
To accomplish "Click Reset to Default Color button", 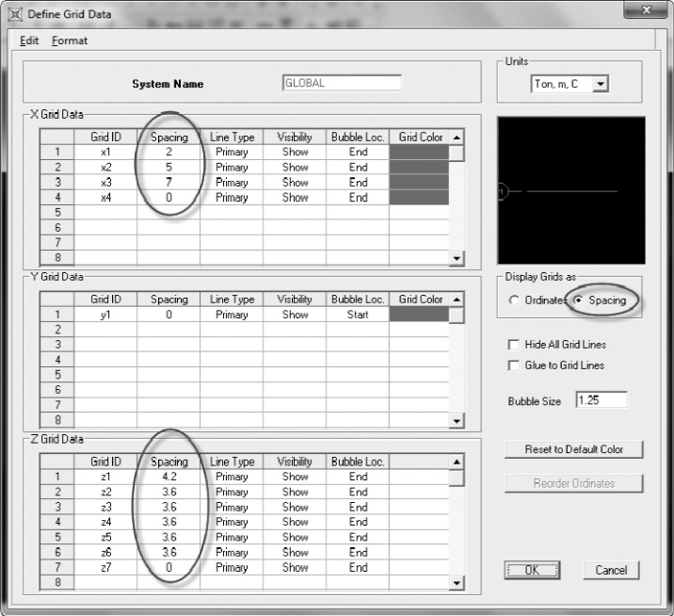I will [574, 449].
